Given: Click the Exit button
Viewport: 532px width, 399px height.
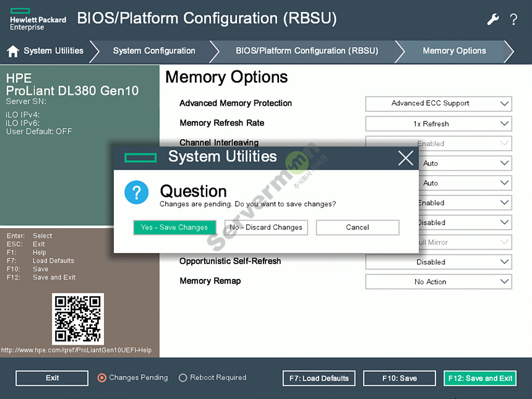Looking at the screenshot, I should (52, 378).
